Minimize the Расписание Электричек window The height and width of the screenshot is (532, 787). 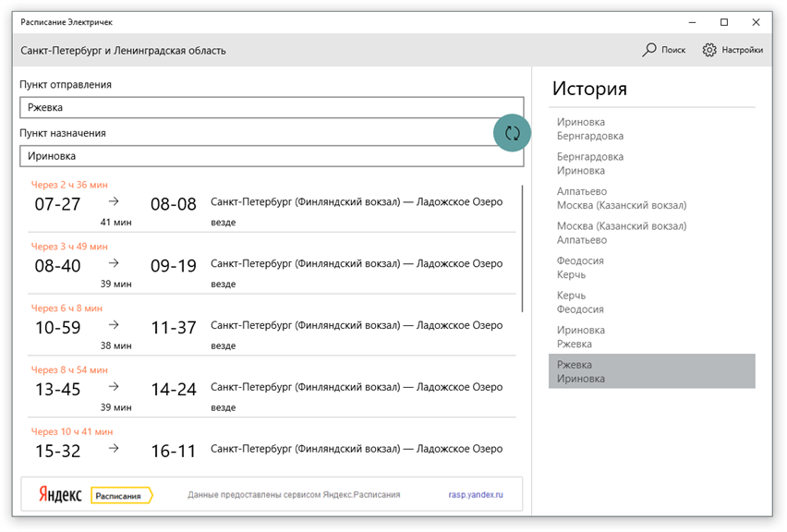[692, 22]
